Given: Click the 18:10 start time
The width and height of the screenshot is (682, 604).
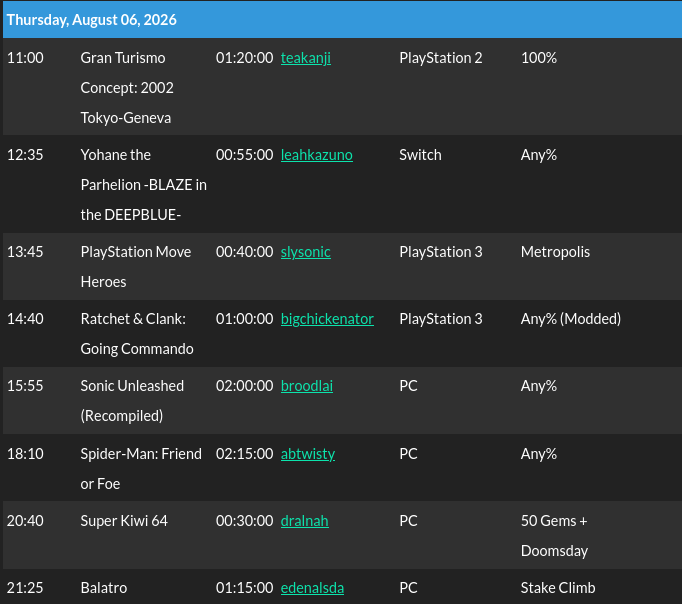Looking at the screenshot, I should click(x=25, y=454).
